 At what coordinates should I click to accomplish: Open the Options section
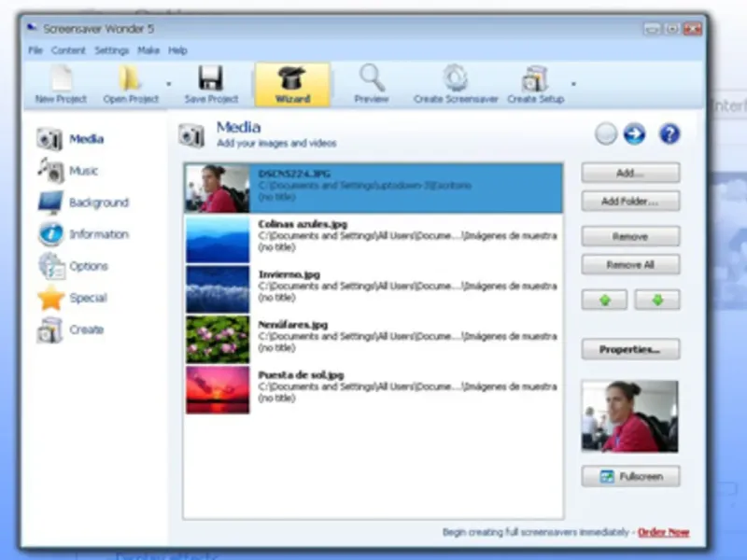click(73, 266)
